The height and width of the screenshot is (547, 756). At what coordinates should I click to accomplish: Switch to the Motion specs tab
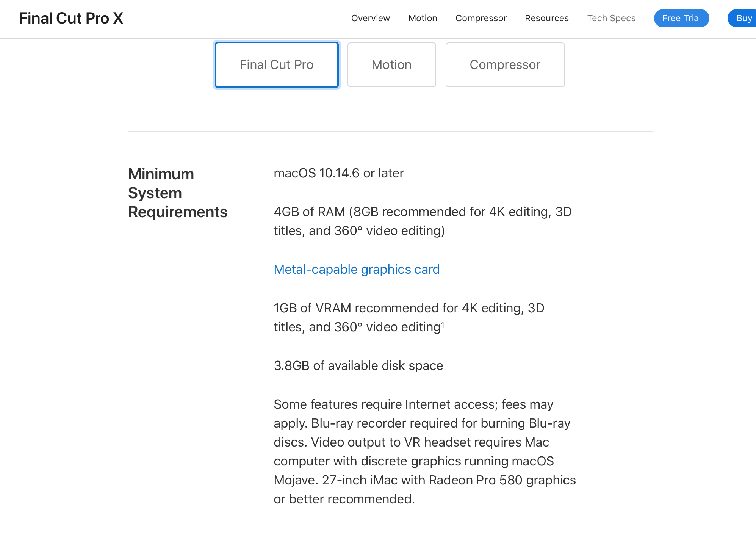point(391,65)
